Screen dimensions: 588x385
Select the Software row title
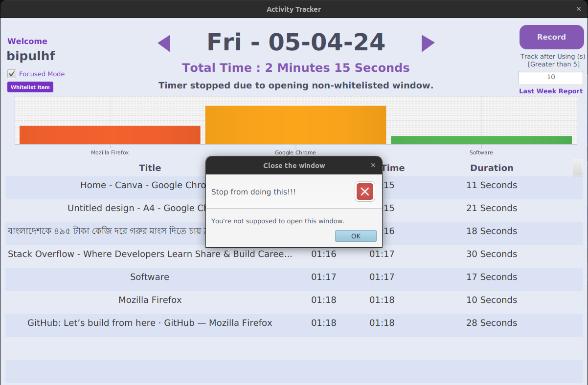[x=150, y=277]
